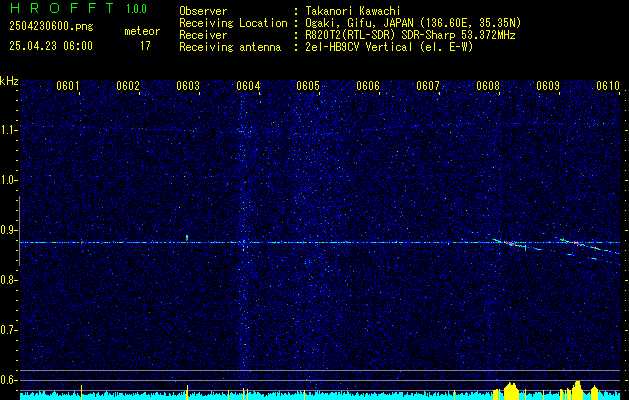Click the 0.9 kHz axis label

click(7, 230)
